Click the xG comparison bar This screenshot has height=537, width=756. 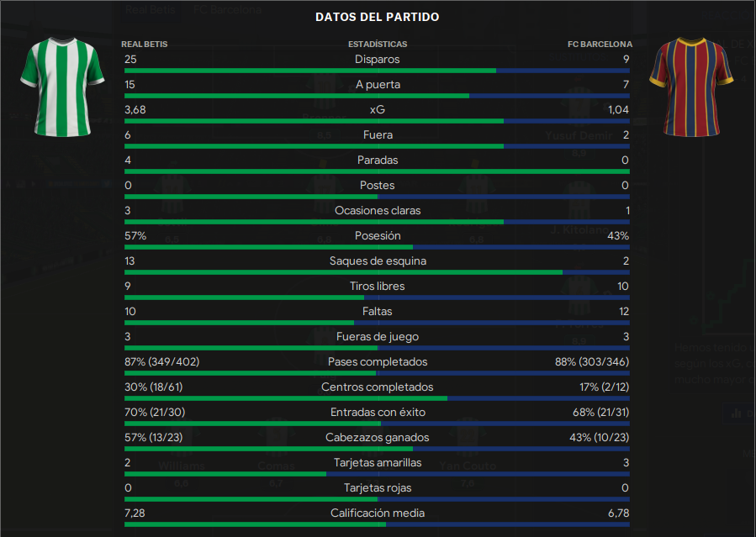[377, 121]
